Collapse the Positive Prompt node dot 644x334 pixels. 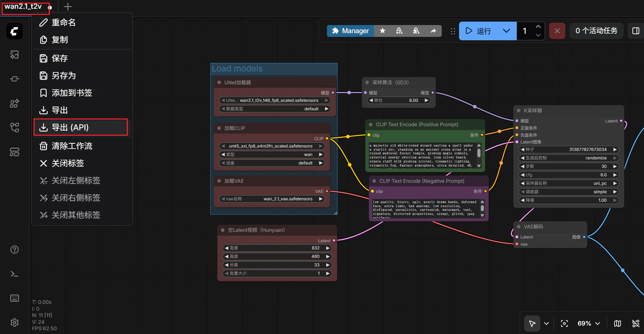(371, 125)
